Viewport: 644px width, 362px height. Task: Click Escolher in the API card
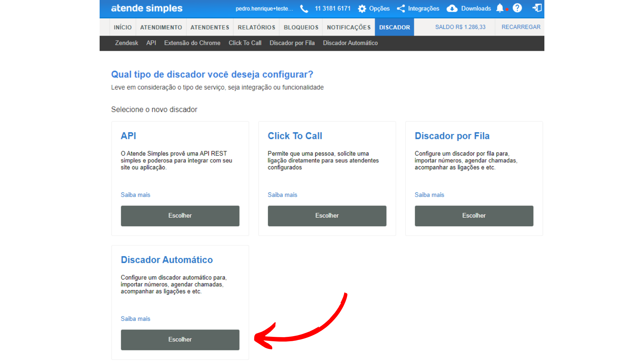(180, 216)
